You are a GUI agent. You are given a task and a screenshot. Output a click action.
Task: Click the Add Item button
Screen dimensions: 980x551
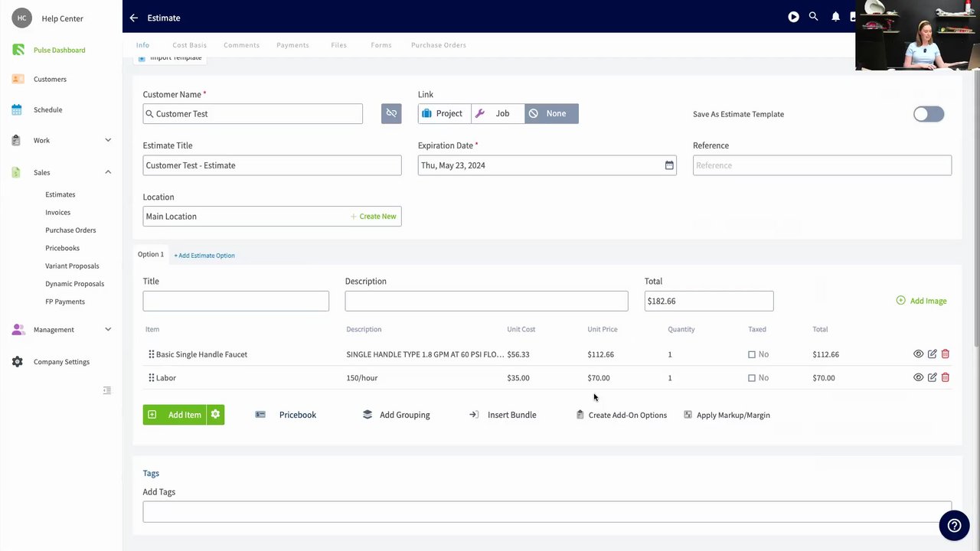tap(175, 415)
